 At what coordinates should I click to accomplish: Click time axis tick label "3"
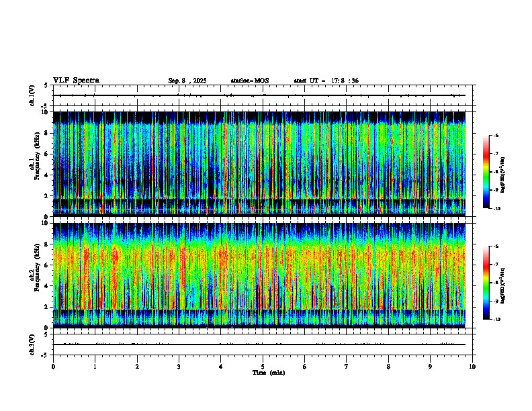pyautogui.click(x=179, y=367)
